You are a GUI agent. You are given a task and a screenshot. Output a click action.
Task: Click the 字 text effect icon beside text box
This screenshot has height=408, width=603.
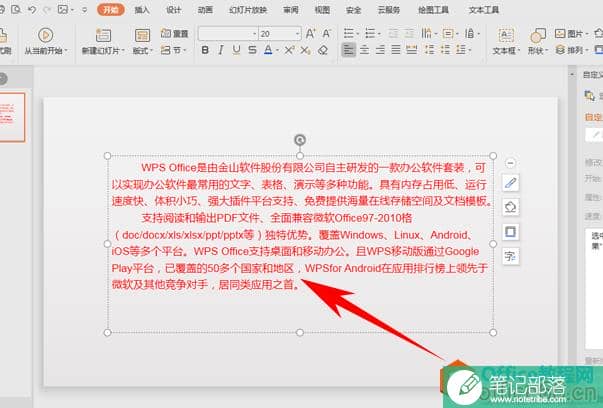(510, 256)
